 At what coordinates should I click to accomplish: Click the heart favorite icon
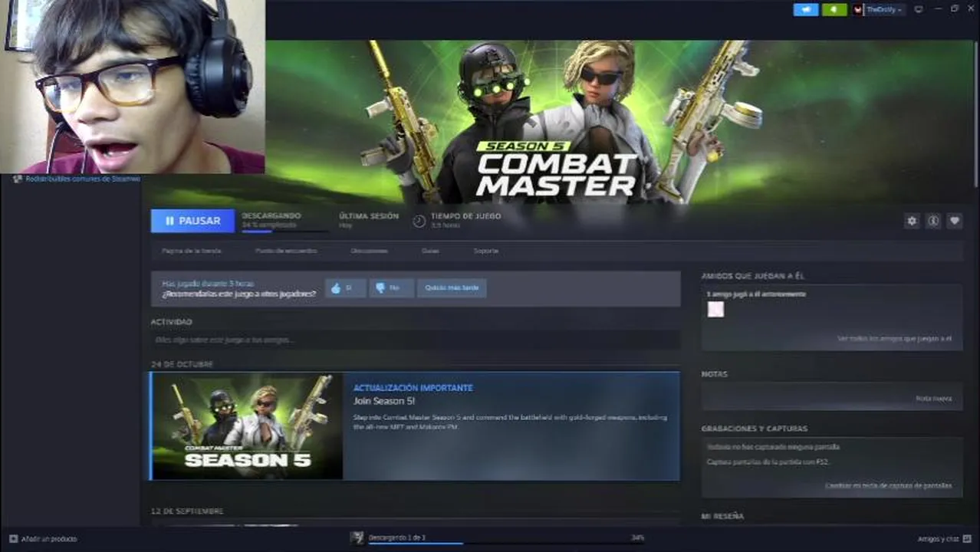[x=955, y=221]
